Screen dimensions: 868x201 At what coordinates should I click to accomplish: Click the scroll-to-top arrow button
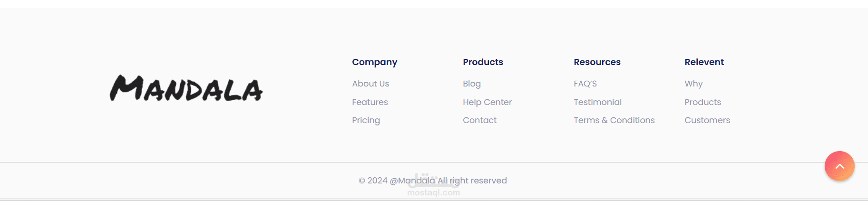[x=839, y=166]
